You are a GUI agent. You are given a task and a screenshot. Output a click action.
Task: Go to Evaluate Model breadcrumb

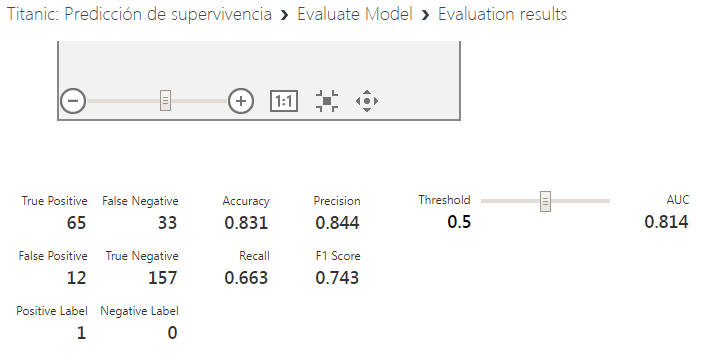[355, 14]
